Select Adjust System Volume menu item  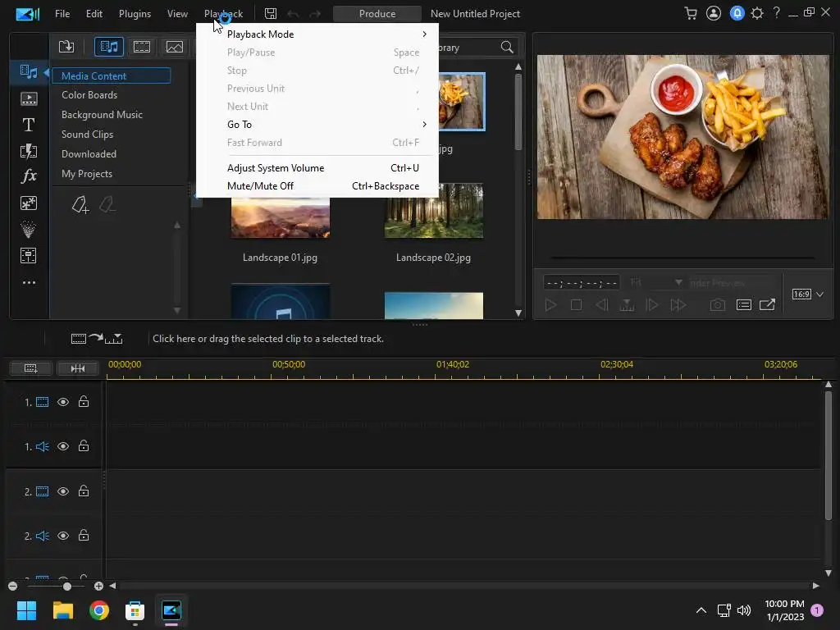pyautogui.click(x=276, y=168)
